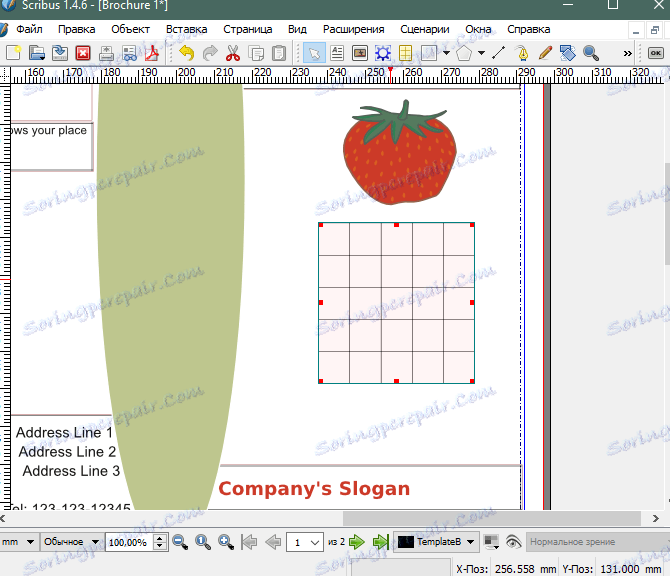
Task: Select the rotate item tool
Action: coord(568,53)
